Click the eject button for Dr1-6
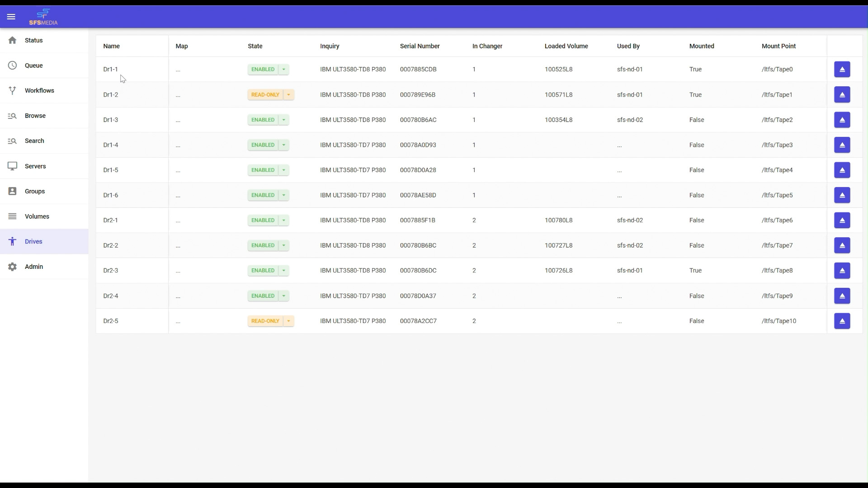 coord(842,195)
